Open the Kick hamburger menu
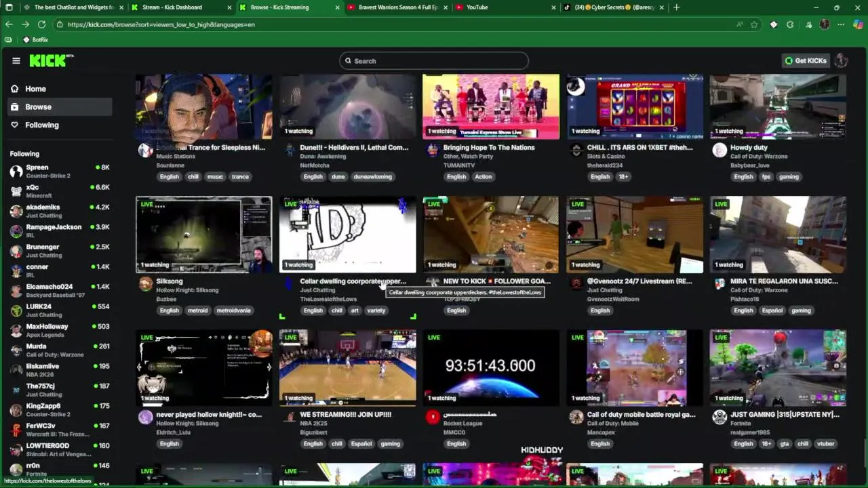 [x=16, y=60]
